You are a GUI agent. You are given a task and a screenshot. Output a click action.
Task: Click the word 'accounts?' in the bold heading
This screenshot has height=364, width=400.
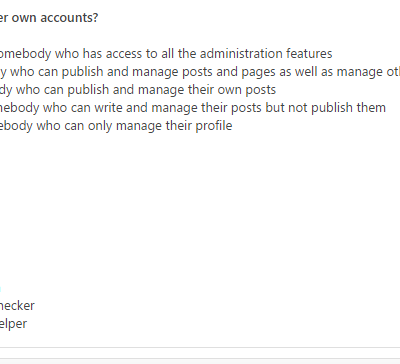[x=69, y=18]
